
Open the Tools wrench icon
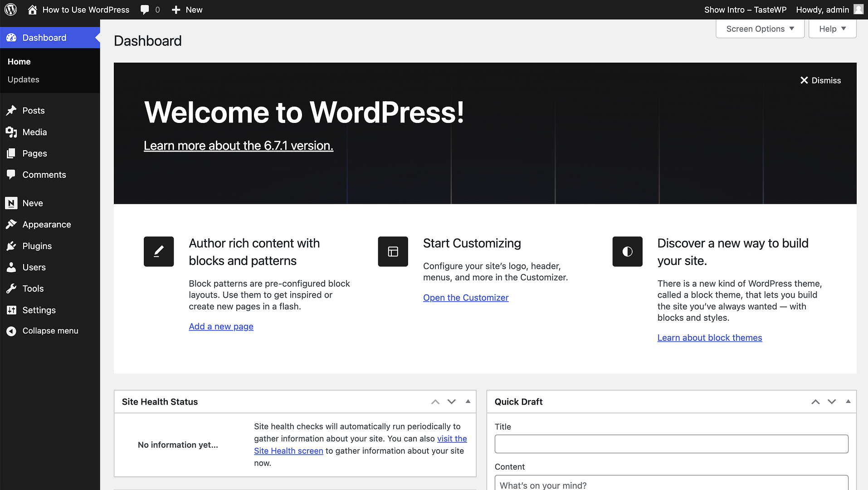pos(12,289)
